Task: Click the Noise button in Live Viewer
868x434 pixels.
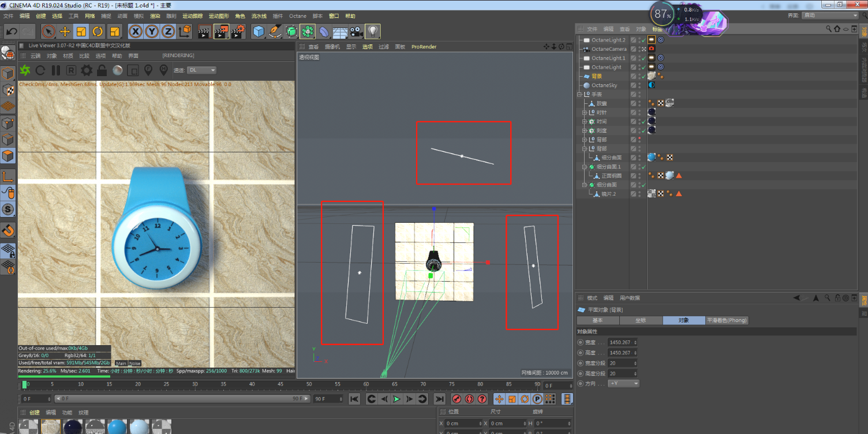Action: [x=134, y=364]
